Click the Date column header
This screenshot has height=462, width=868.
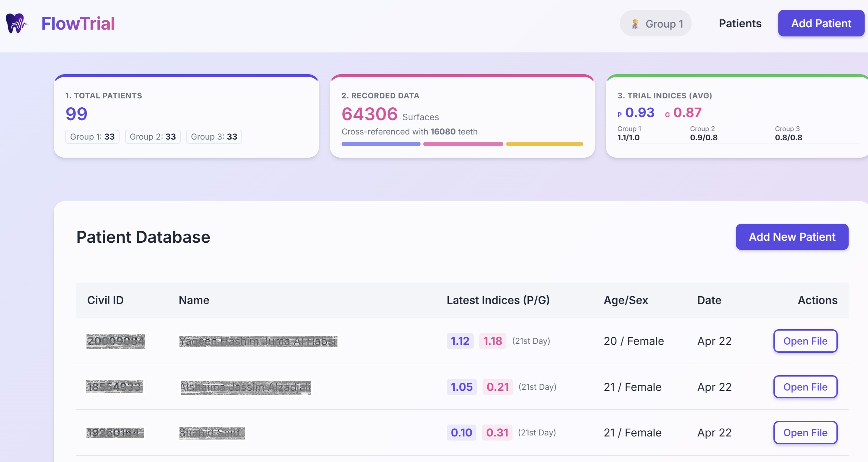point(709,300)
